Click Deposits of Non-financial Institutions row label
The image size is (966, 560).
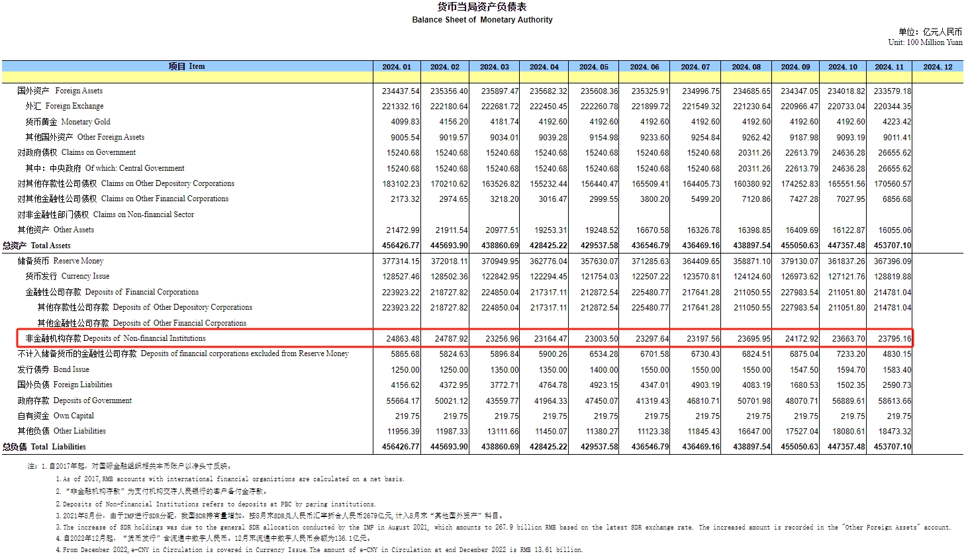115,338
